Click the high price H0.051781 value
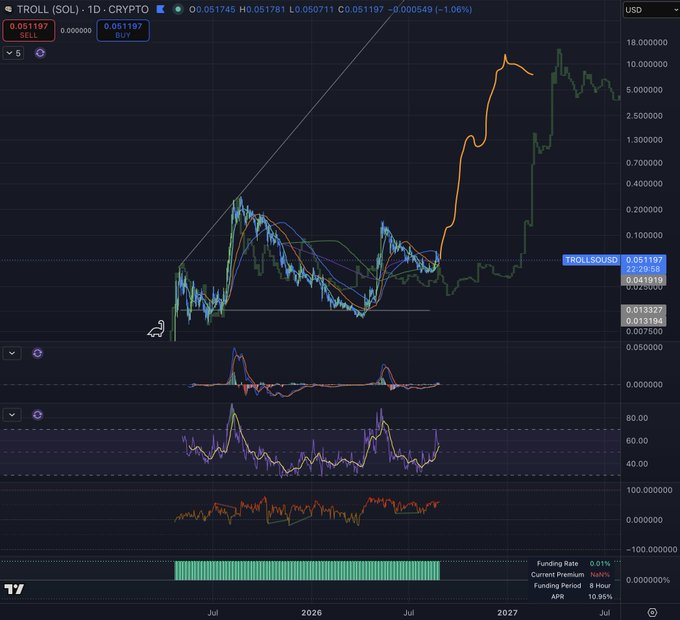Image resolution: width=680 pixels, height=620 pixels. 262,9
